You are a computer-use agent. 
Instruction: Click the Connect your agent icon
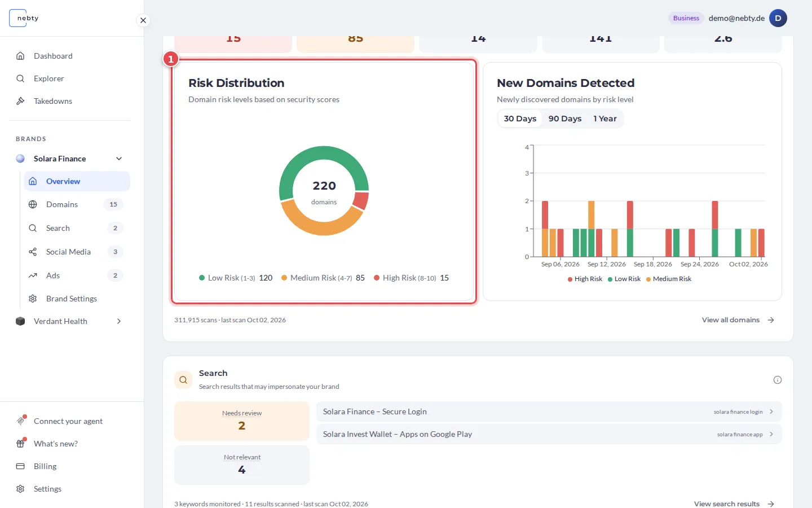click(x=21, y=421)
